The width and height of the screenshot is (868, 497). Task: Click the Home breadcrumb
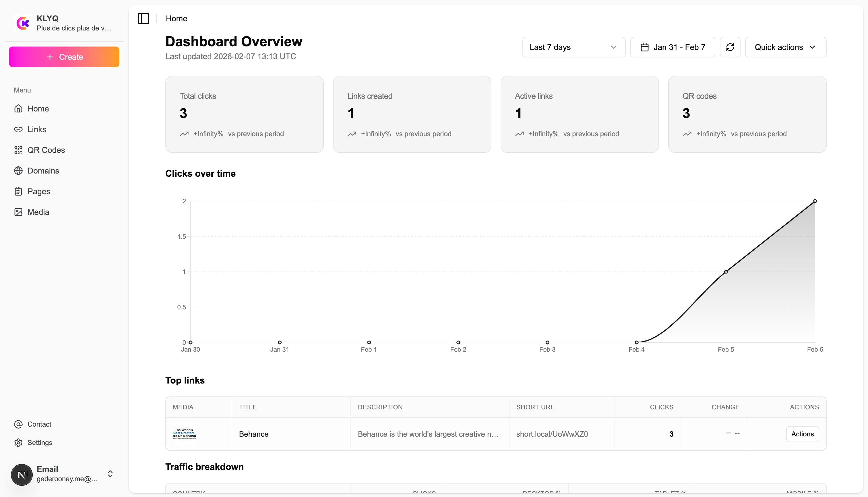176,19
